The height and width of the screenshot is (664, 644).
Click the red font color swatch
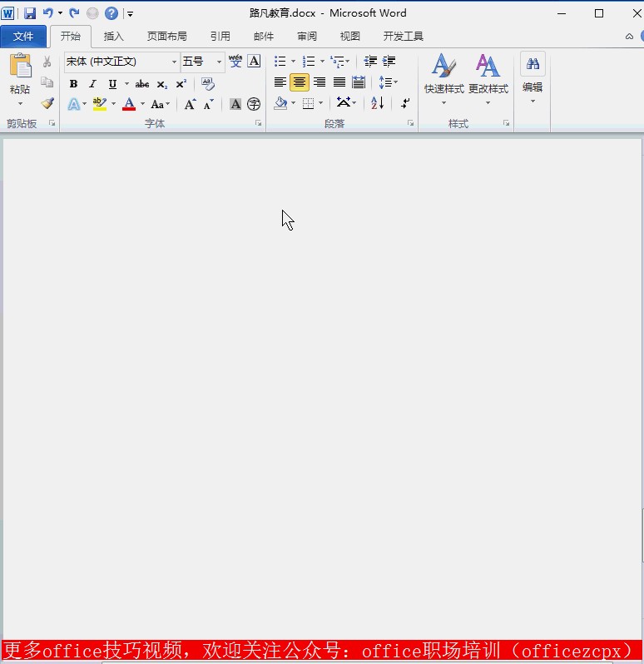129,104
